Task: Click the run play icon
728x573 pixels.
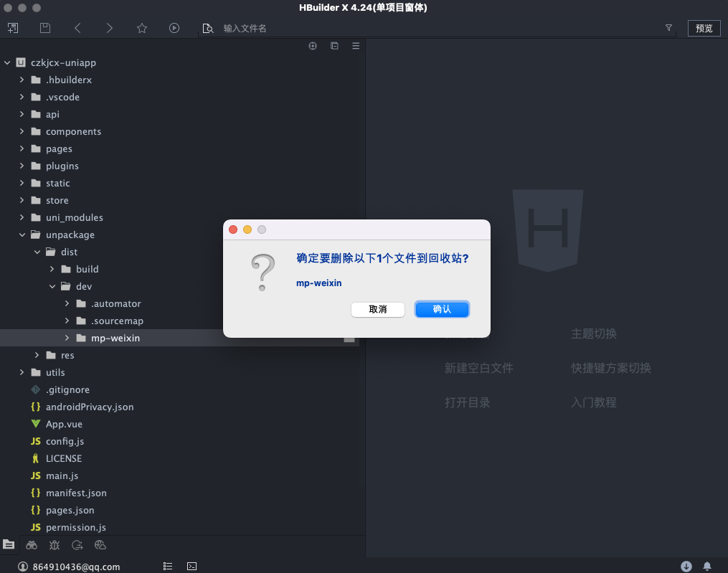Action: point(174,28)
